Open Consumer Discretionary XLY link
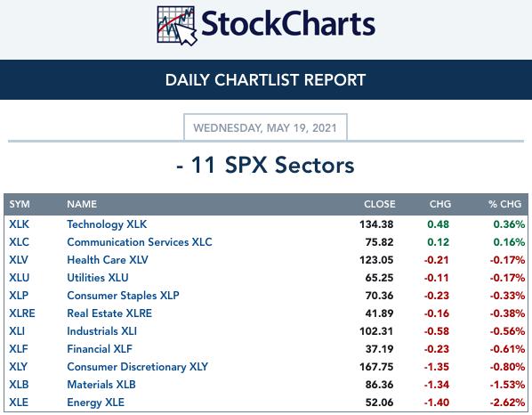The height and width of the screenshot is (415, 532). coord(137,367)
